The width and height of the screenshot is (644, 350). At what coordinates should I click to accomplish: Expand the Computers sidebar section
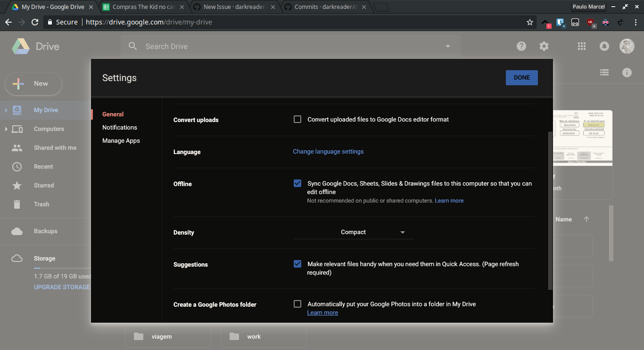[7, 129]
